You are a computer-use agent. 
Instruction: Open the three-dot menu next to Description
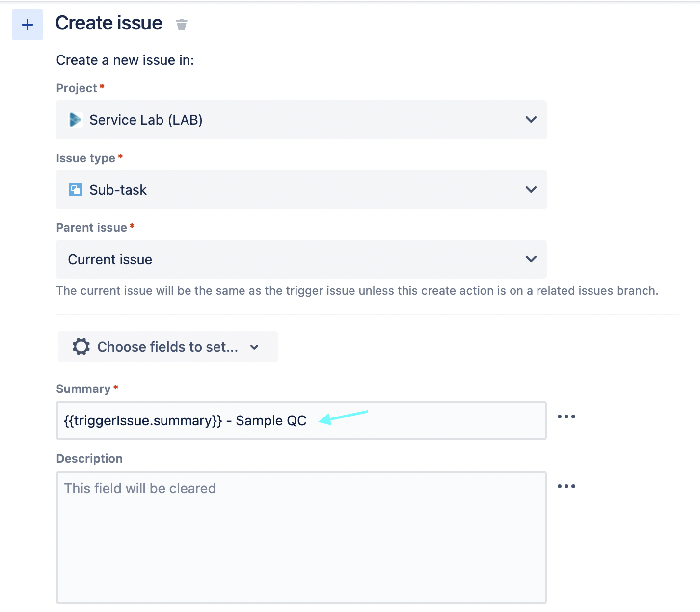[566, 486]
